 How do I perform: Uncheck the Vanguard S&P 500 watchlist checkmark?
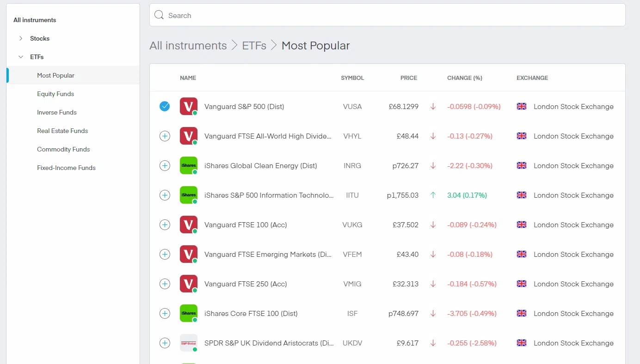click(x=165, y=106)
